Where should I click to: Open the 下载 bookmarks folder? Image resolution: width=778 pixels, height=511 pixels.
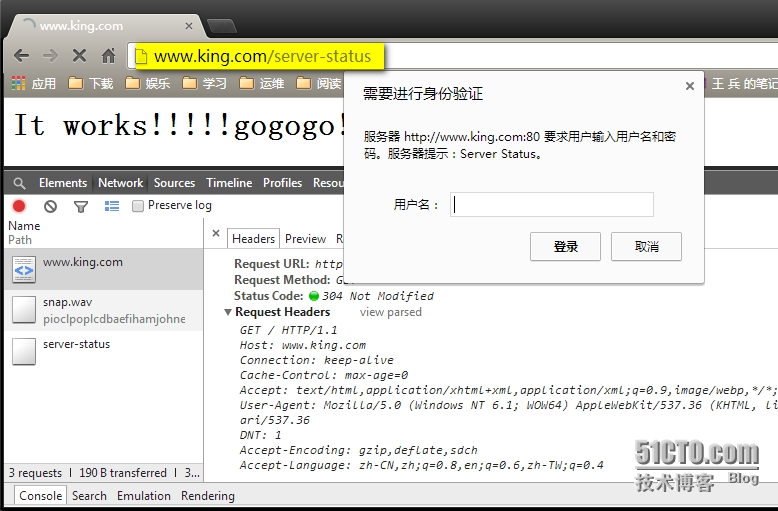coord(90,83)
